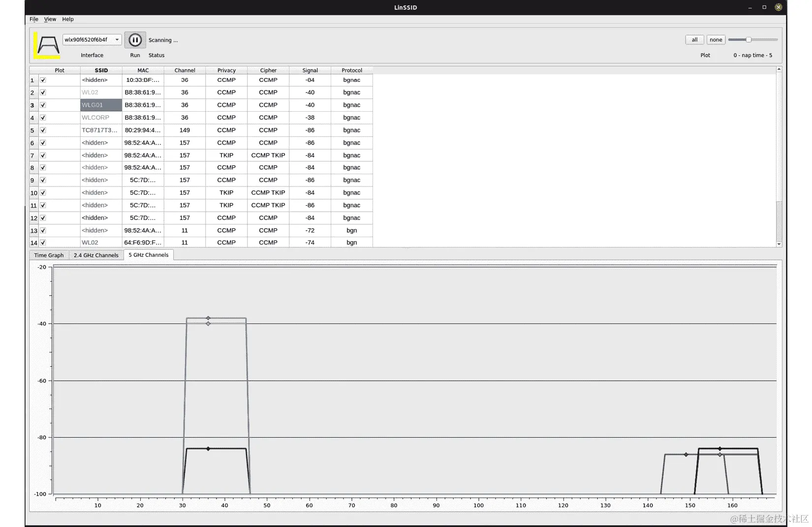The width and height of the screenshot is (812, 527).
Task: Click the 'all' plot button
Action: [694, 40]
